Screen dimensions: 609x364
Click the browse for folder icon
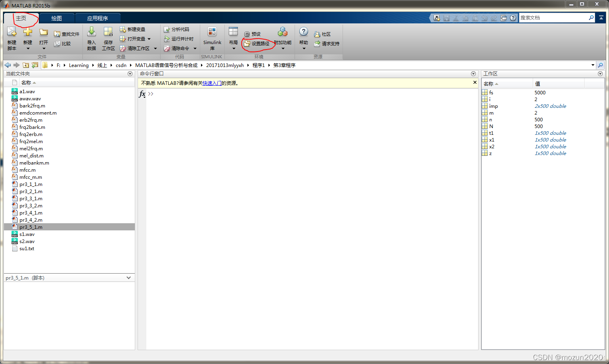pyautogui.click(x=35, y=65)
